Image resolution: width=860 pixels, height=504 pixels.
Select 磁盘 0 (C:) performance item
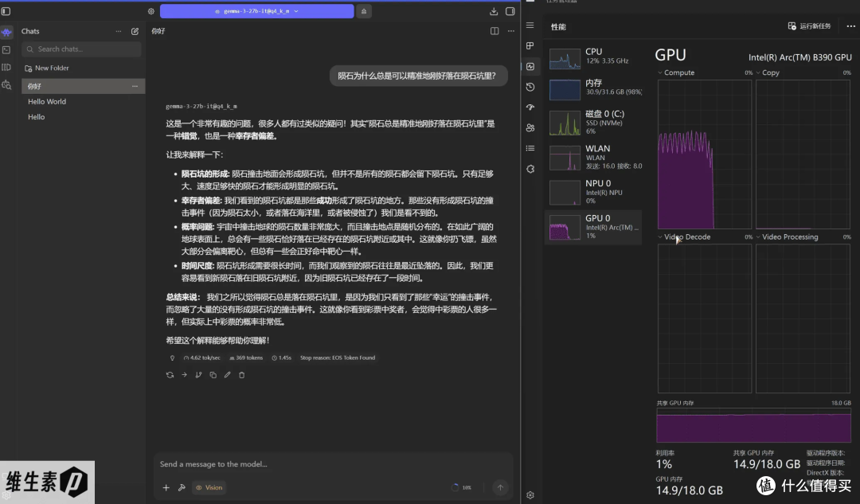point(595,123)
